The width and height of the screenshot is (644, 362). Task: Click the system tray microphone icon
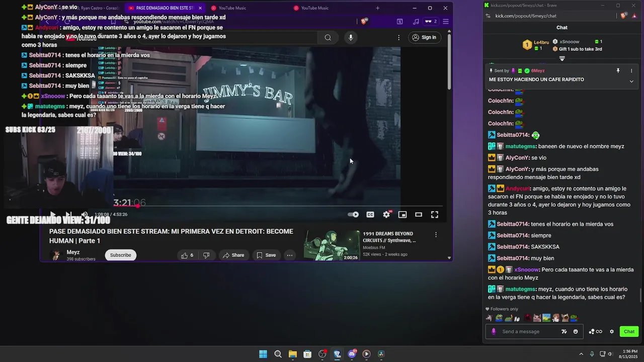point(592,354)
